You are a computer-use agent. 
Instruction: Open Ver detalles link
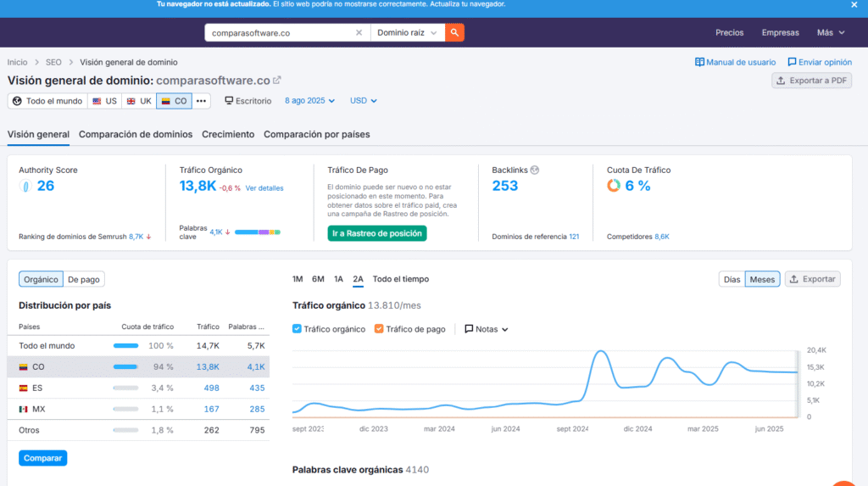coord(264,188)
